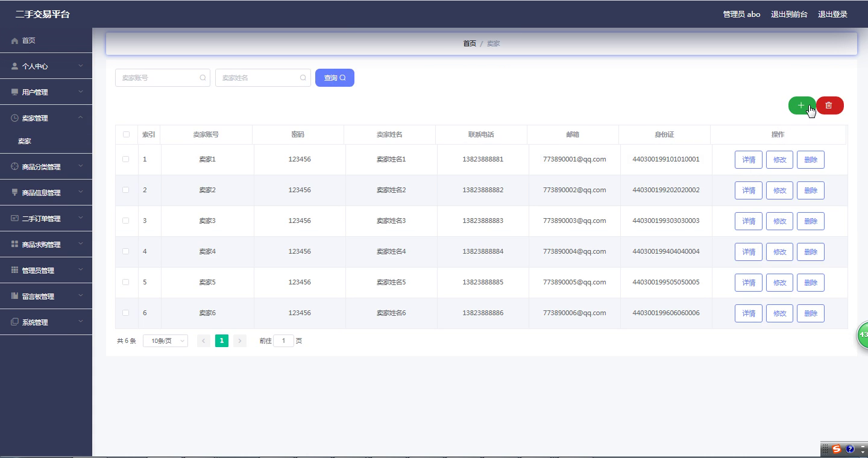Click the icon for 系统管理
The height and width of the screenshot is (458, 868).
15,322
